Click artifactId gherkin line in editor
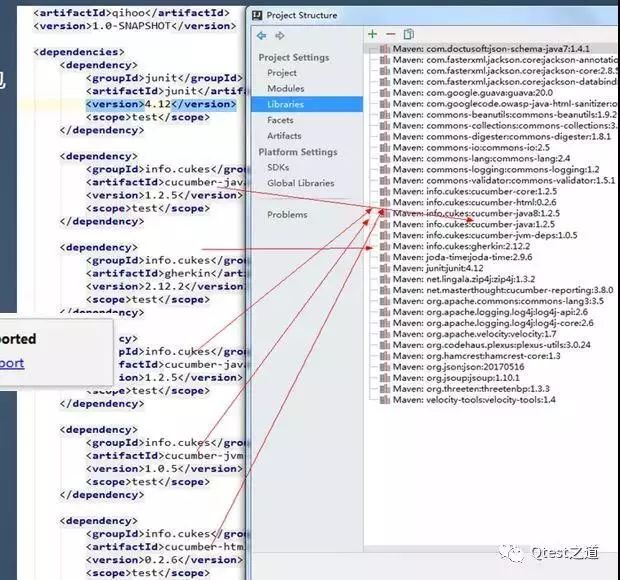Screen dimensions: 620x580 pyautogui.click(x=165, y=274)
